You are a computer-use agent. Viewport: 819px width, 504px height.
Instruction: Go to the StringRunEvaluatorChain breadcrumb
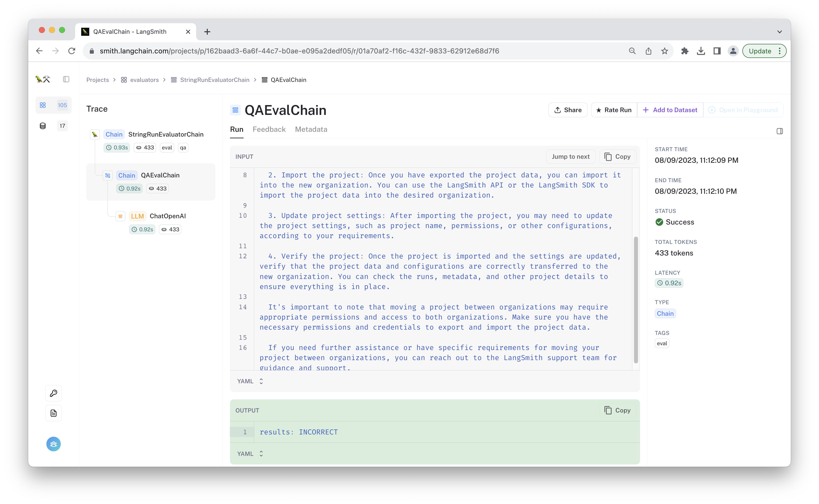coord(210,80)
